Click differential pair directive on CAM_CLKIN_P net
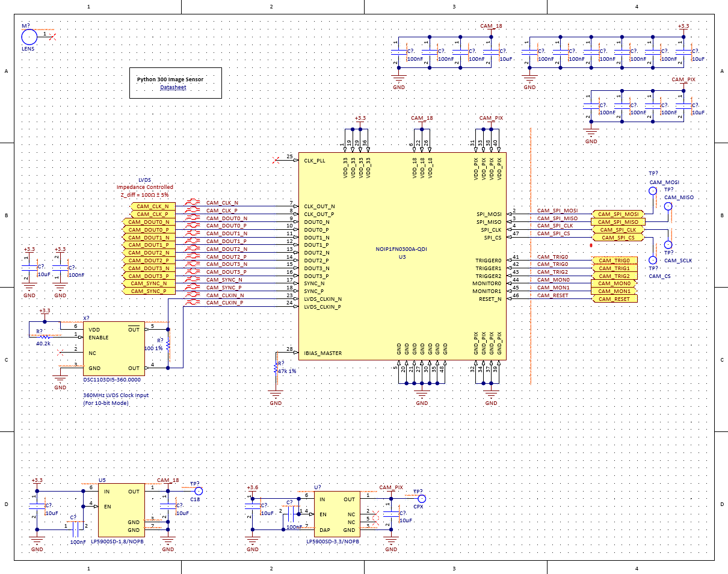The height and width of the screenshot is (574, 728). pos(193,303)
